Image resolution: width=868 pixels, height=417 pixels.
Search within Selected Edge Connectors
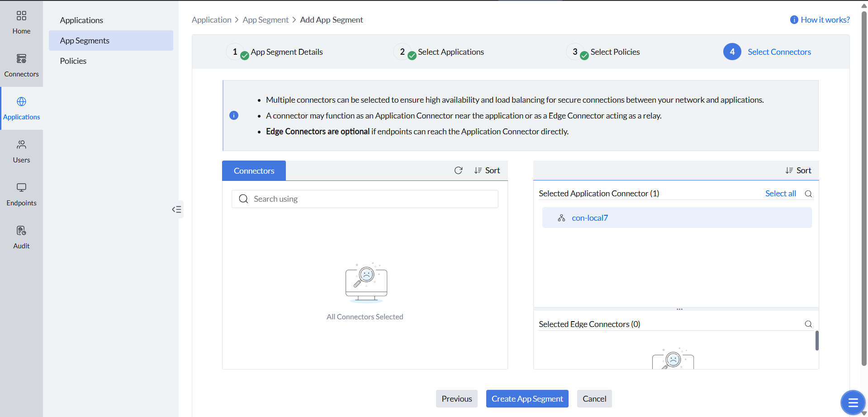[808, 324]
